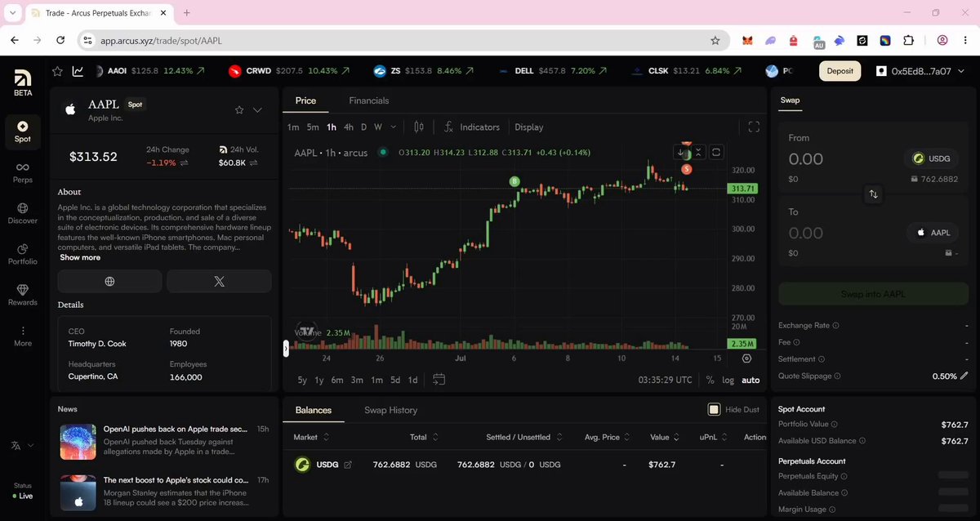Select the Balances tab
The width and height of the screenshot is (980, 521).
314,410
